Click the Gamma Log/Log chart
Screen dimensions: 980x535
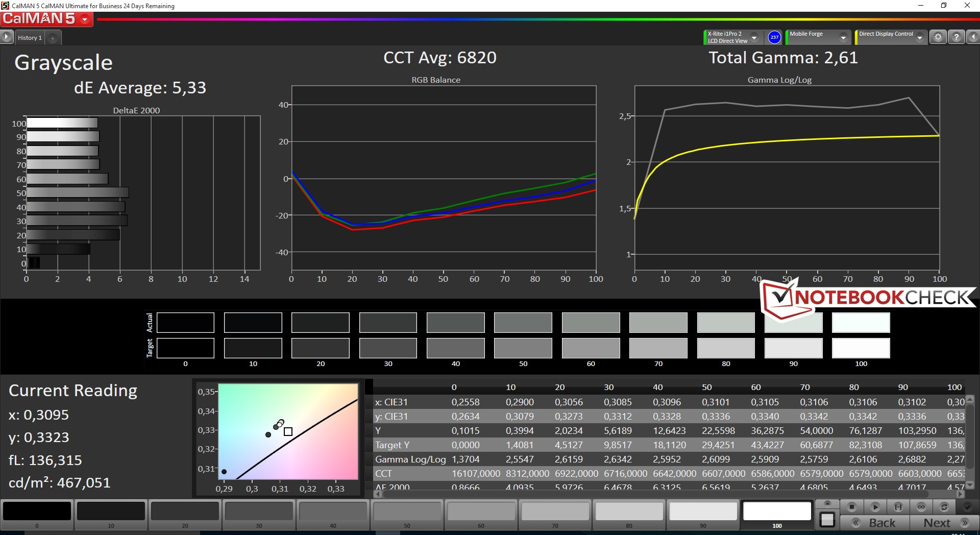click(787, 178)
